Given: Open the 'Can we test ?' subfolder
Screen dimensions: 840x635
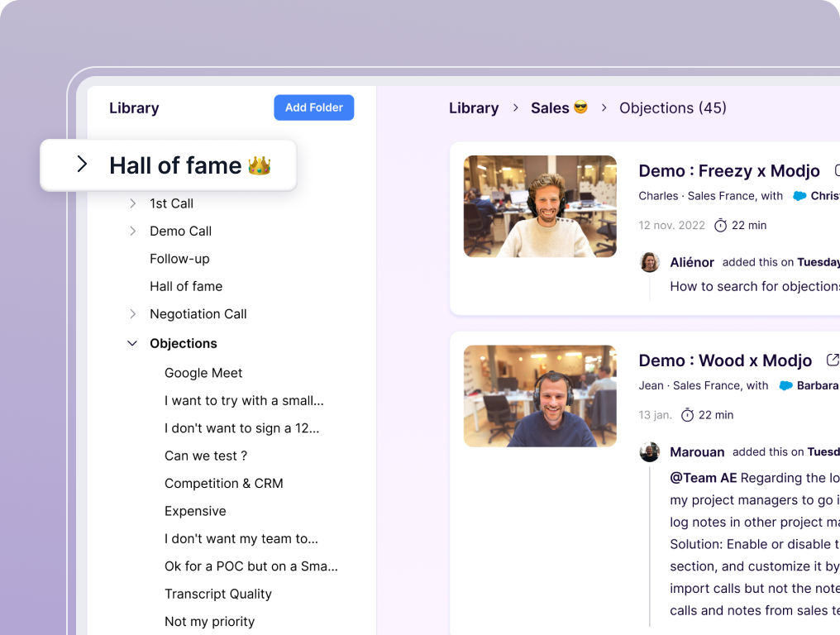Looking at the screenshot, I should pos(206,456).
